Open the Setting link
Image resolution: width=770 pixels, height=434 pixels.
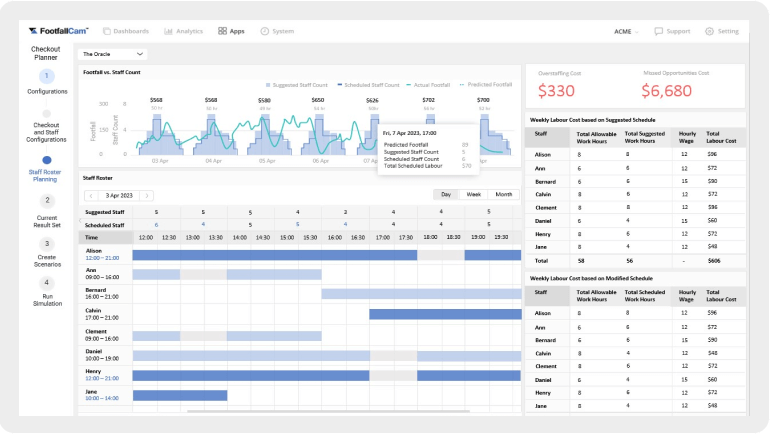click(728, 31)
